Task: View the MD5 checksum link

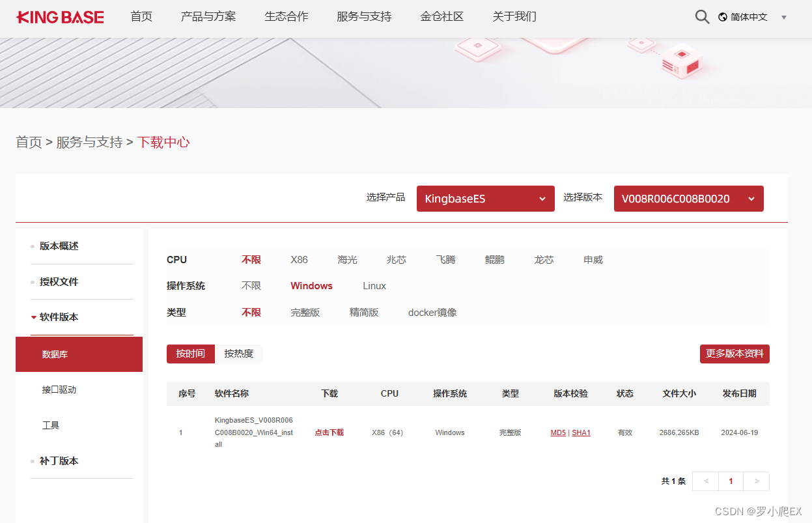Action: pos(557,432)
